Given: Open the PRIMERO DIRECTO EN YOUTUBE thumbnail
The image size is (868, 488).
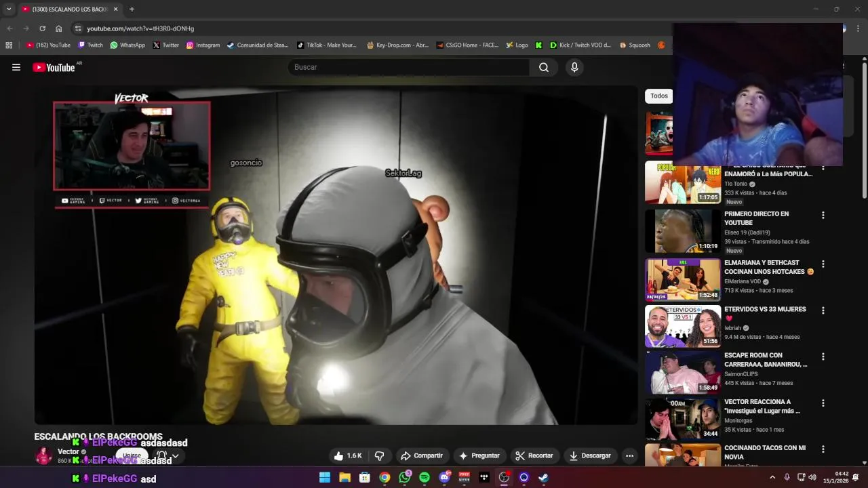Looking at the screenshot, I should pos(682,231).
